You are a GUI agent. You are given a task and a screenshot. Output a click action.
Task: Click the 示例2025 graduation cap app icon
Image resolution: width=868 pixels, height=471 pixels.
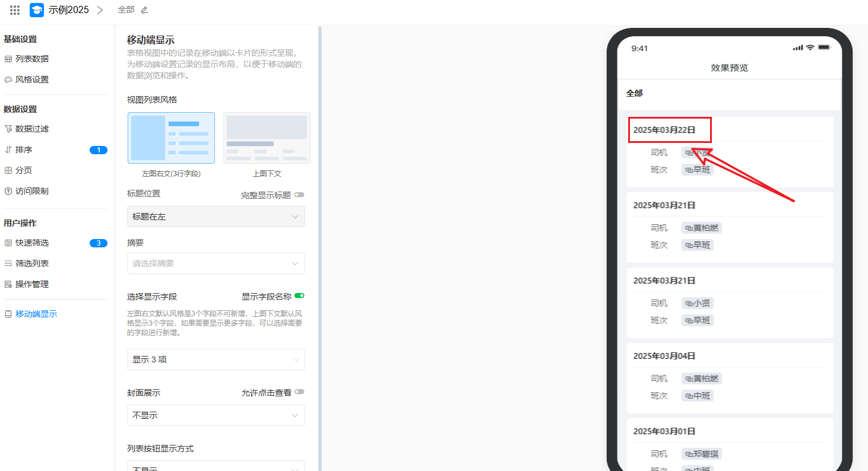click(37, 10)
